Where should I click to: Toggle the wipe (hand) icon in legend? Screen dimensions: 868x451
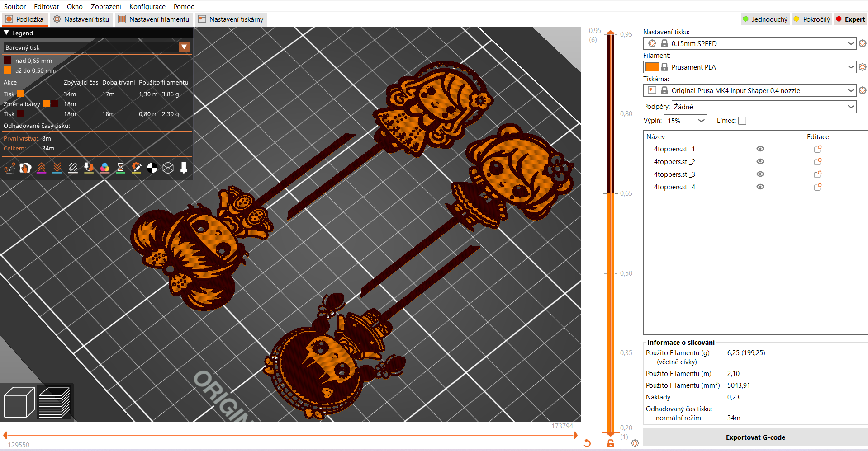coord(25,168)
